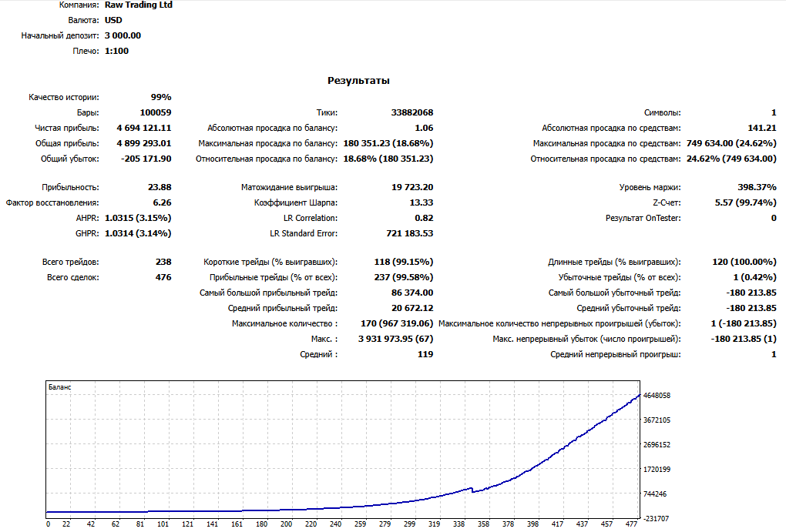Click short trades value 118 (99.15%)
Screen dimensions: 786x532
(404, 262)
